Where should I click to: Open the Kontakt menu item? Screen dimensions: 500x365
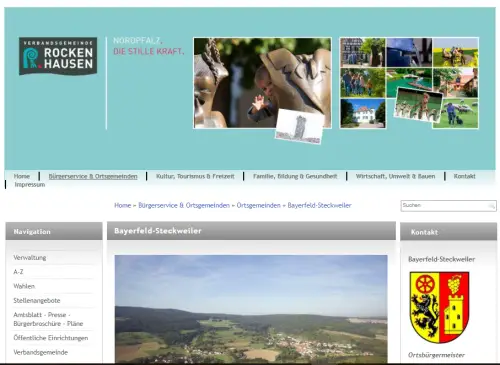pyautogui.click(x=464, y=176)
